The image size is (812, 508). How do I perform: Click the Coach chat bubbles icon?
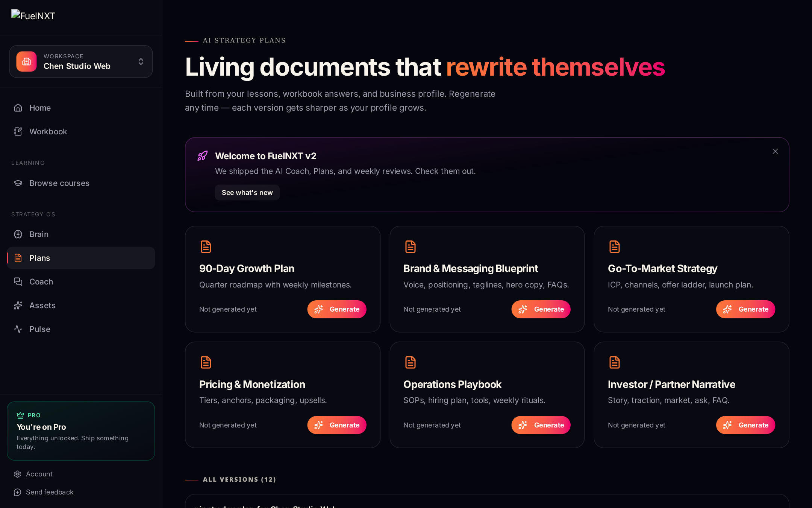pos(18,282)
